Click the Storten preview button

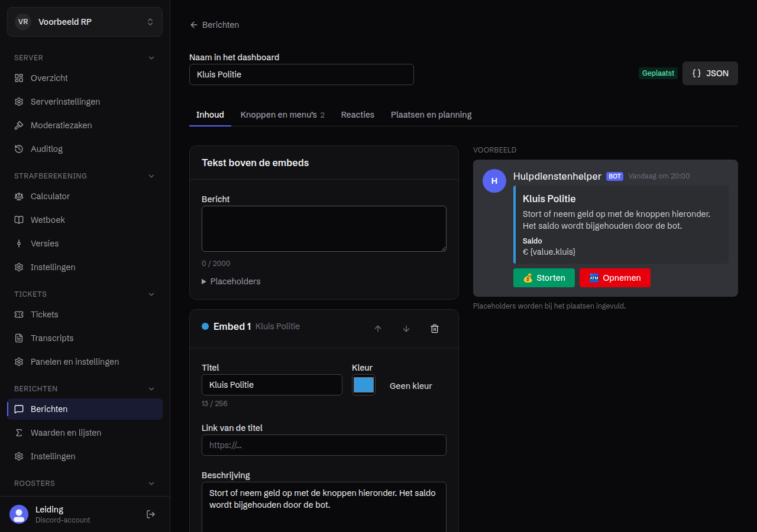pos(544,278)
